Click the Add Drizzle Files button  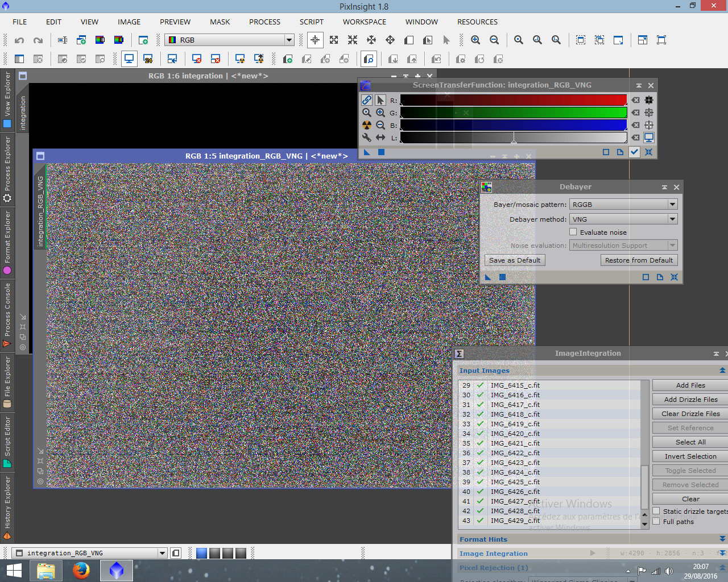(690, 400)
